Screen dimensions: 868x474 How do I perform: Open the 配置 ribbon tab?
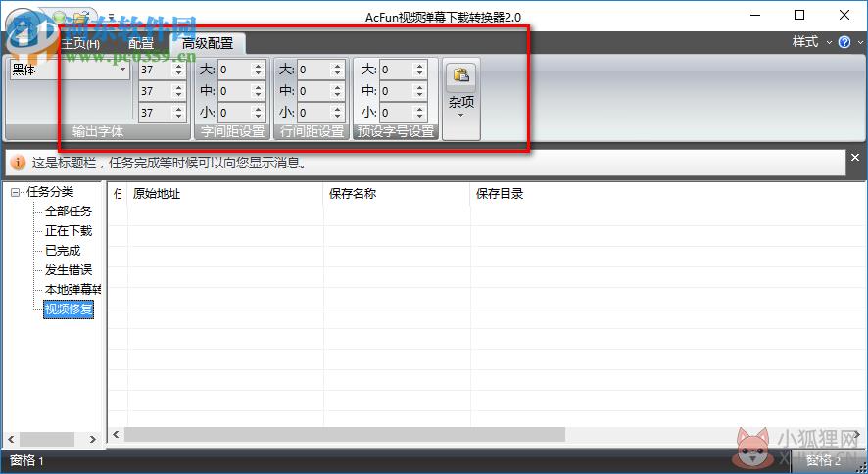(141, 43)
